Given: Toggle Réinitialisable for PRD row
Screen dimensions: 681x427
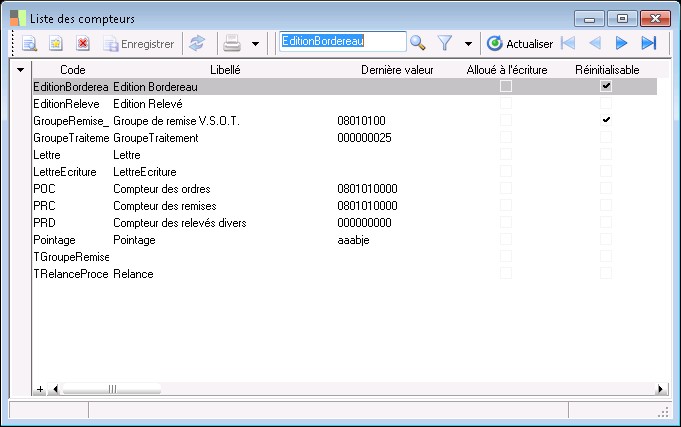Looking at the screenshot, I should click(x=606, y=222).
